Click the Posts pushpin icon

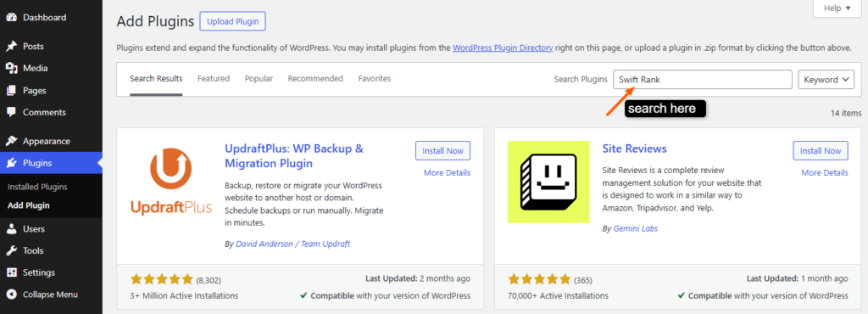click(x=11, y=47)
